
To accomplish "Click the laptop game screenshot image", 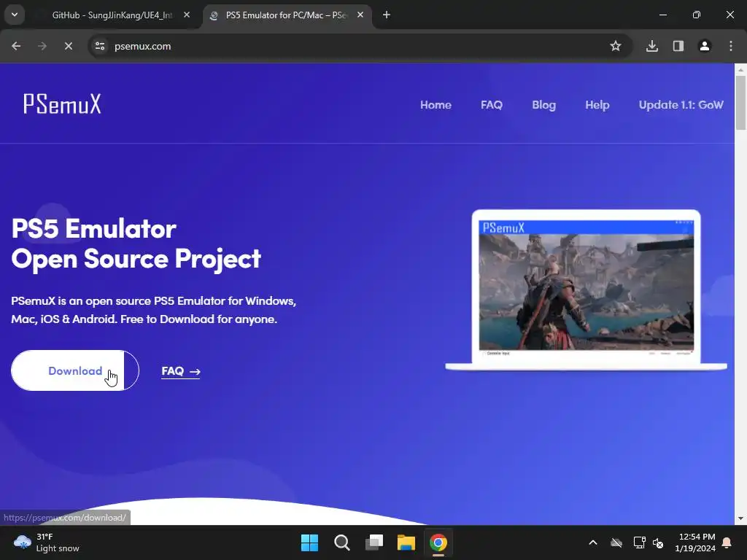I will tap(587, 292).
